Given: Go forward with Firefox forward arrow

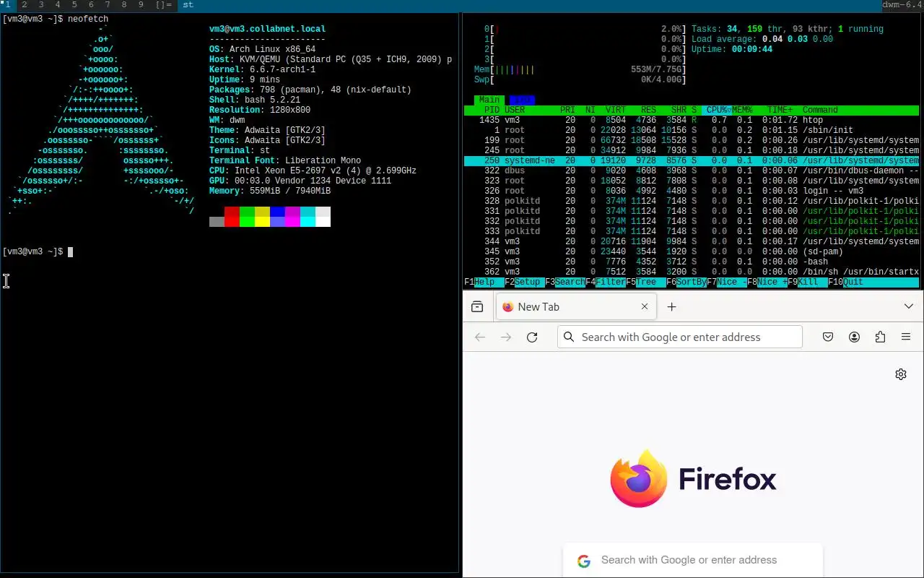Looking at the screenshot, I should click(506, 337).
